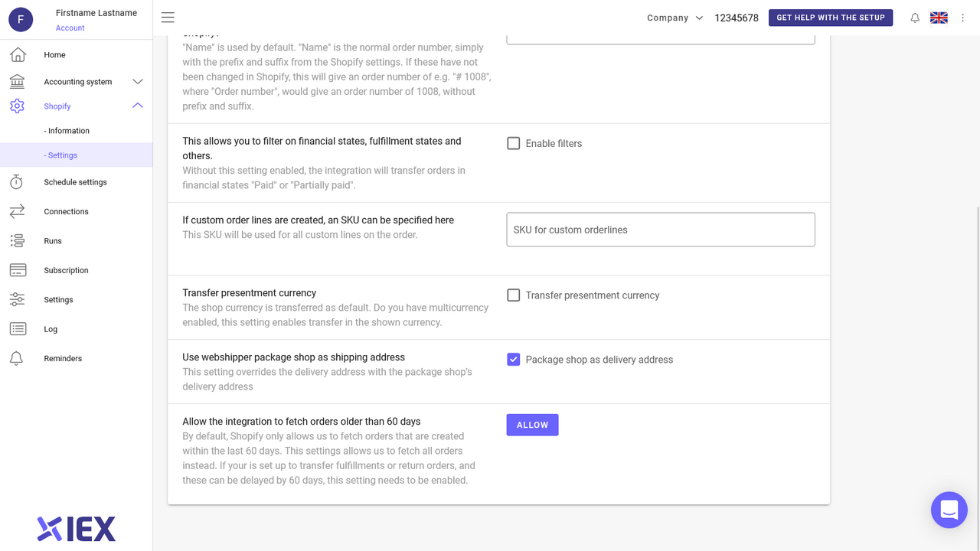The width and height of the screenshot is (980, 551).
Task: Expand the Accounting system chevron
Action: pyautogui.click(x=138, y=82)
